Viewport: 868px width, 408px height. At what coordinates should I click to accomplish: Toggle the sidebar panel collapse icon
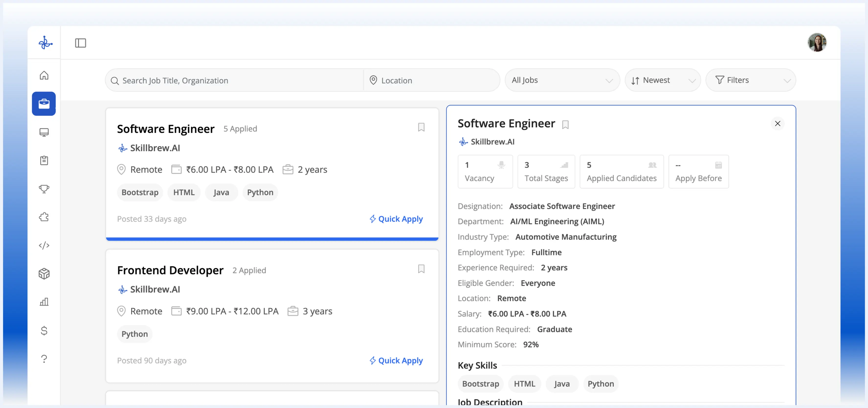pyautogui.click(x=80, y=43)
